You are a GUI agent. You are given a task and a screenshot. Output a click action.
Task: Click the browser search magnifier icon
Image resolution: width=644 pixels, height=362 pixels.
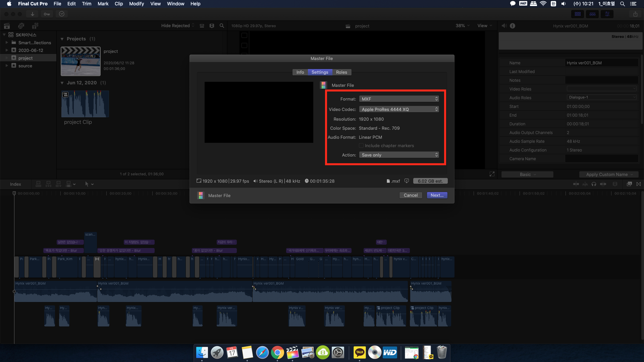pos(222,26)
